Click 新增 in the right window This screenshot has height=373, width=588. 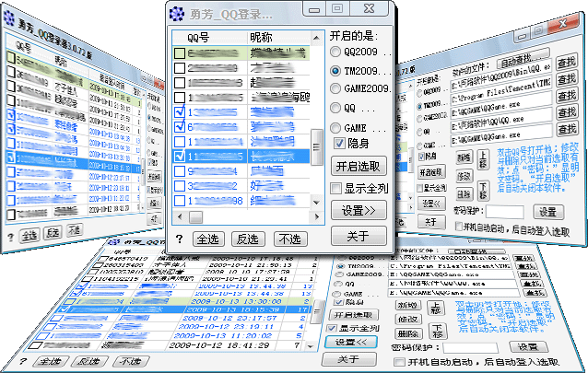coord(465,157)
